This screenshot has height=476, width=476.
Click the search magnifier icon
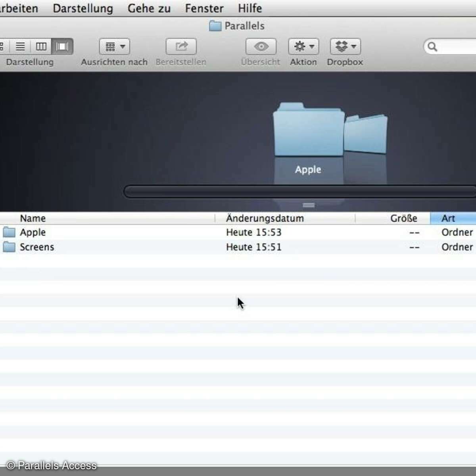tap(432, 47)
